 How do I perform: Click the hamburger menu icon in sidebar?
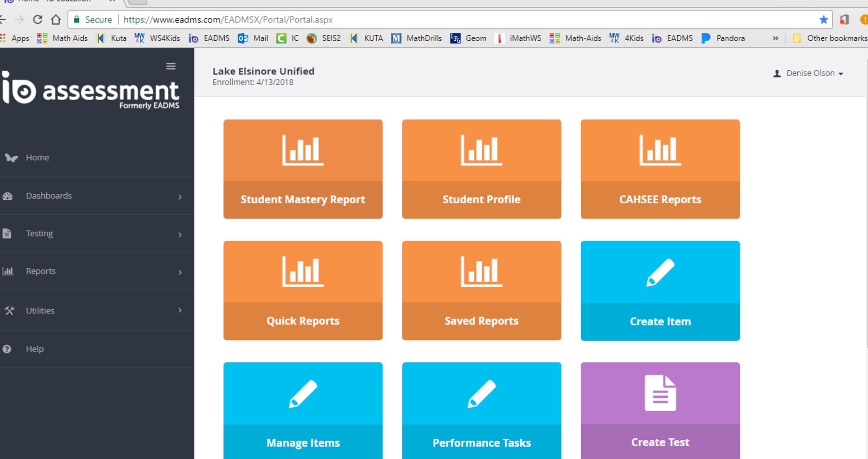[x=171, y=66]
